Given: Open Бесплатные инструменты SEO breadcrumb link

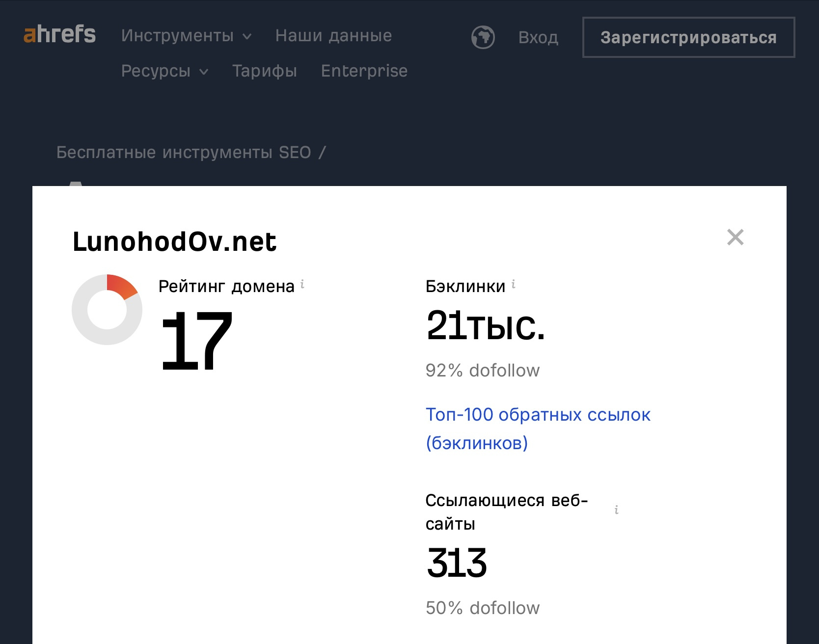Looking at the screenshot, I should [x=184, y=152].
